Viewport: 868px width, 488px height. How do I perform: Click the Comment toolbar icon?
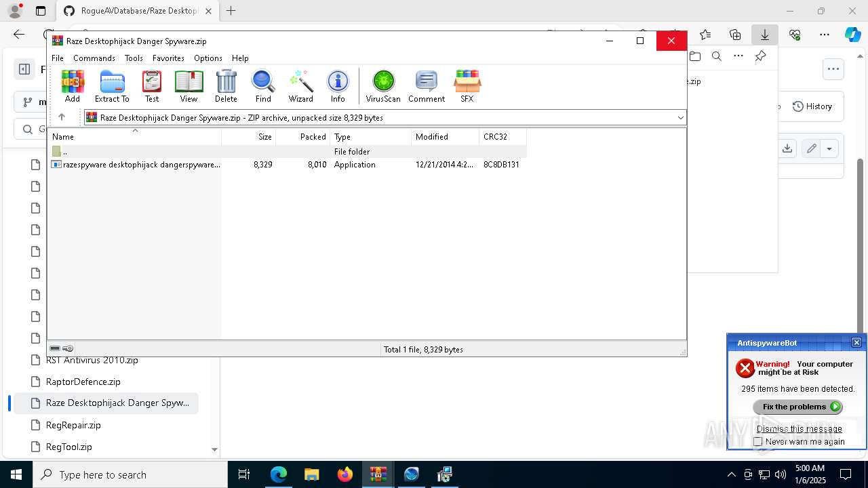427,86
